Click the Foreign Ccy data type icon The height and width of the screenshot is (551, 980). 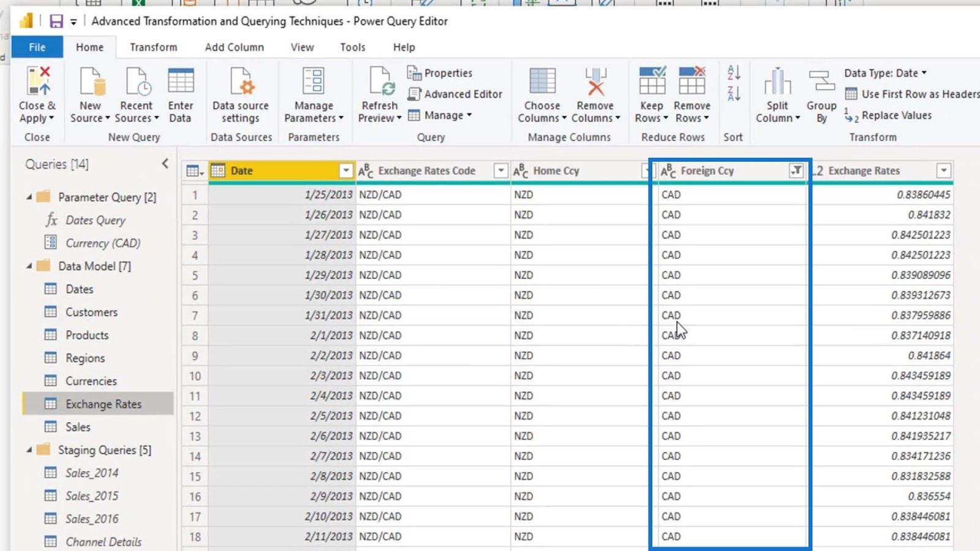pos(668,171)
